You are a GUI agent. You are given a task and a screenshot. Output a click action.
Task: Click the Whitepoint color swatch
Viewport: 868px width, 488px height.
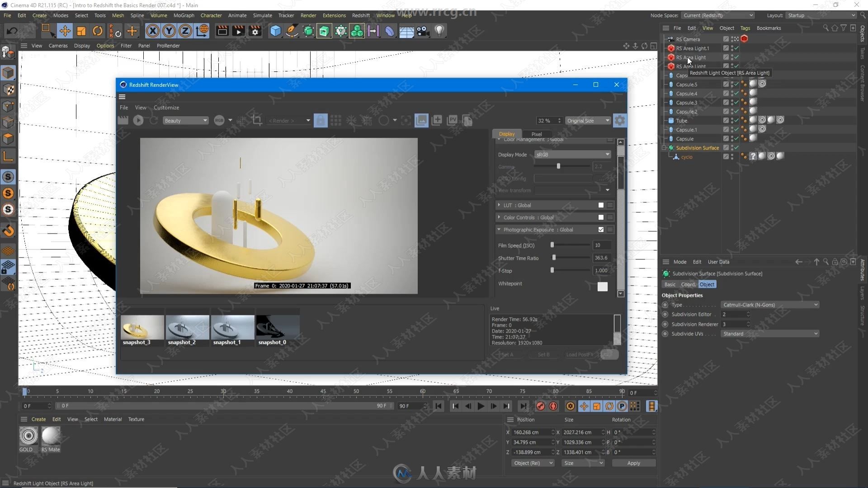[x=602, y=286]
